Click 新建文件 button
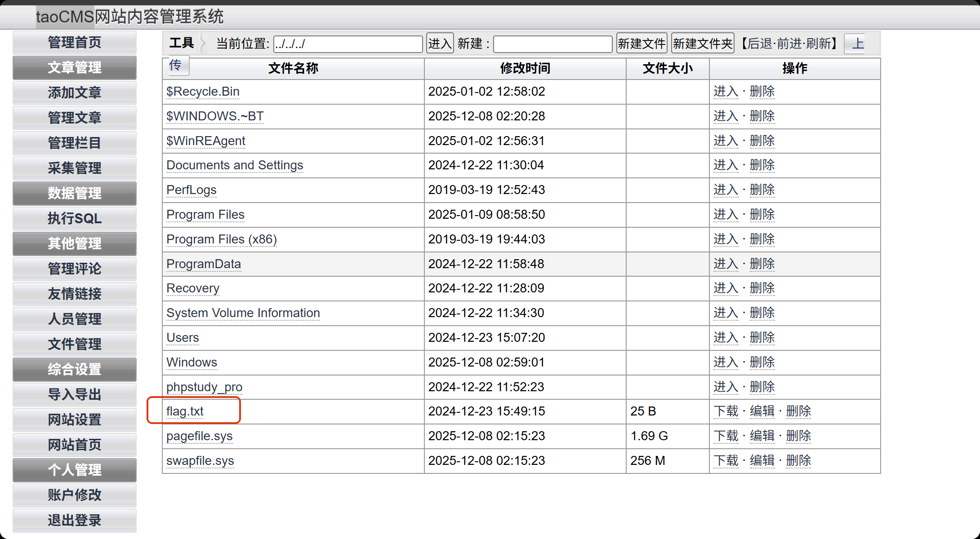The width and height of the screenshot is (980, 539). [641, 44]
